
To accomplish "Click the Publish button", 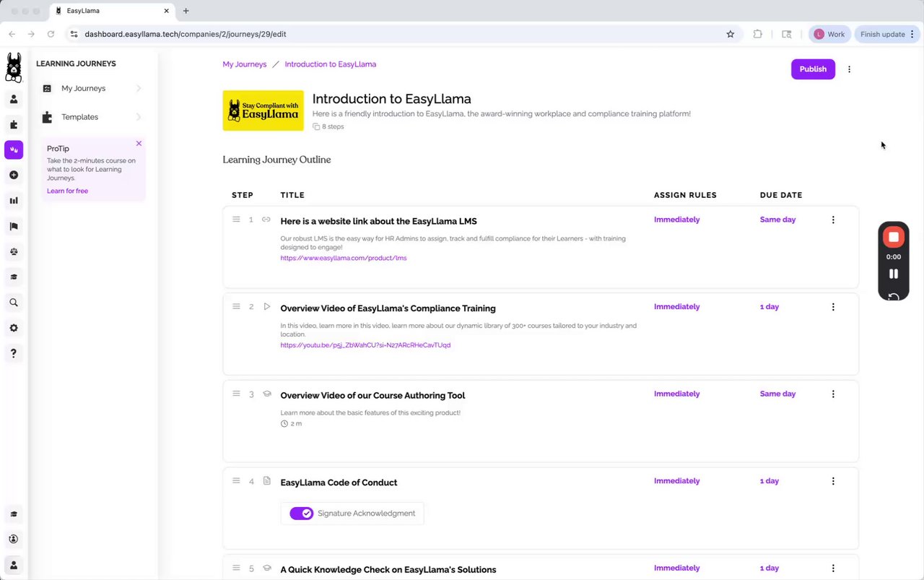I will [813, 69].
